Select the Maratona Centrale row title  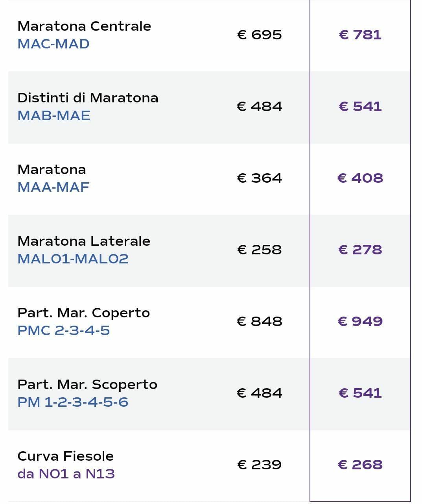[84, 26]
